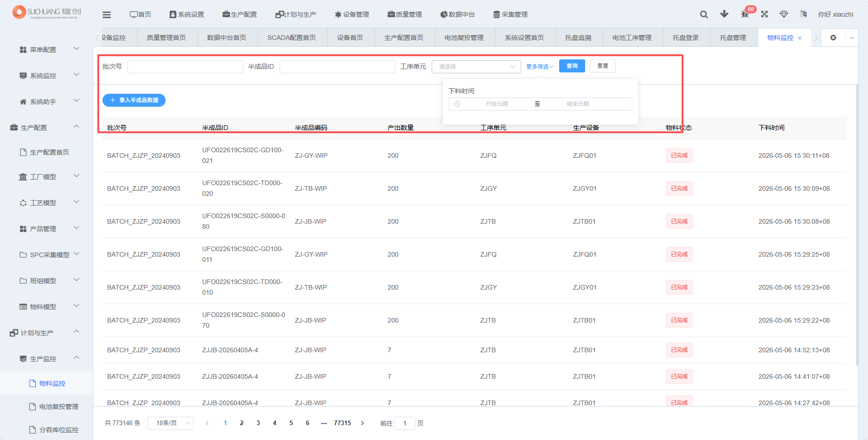Expand 班组模型 in the sidebar
This screenshot has width=868, height=440.
46,280
